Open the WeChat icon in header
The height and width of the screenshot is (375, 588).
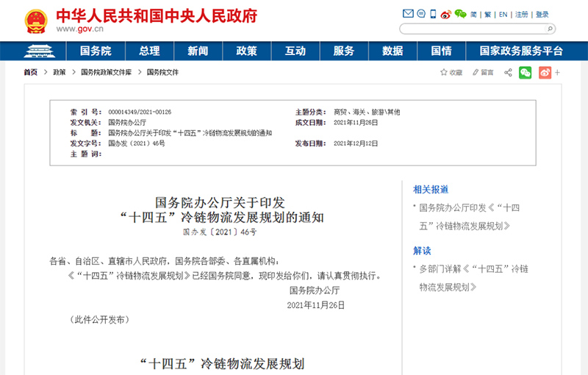[461, 14]
